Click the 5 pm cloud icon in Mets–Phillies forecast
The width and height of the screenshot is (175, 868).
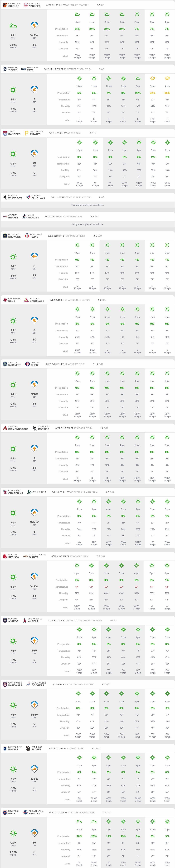(x=79, y=821)
